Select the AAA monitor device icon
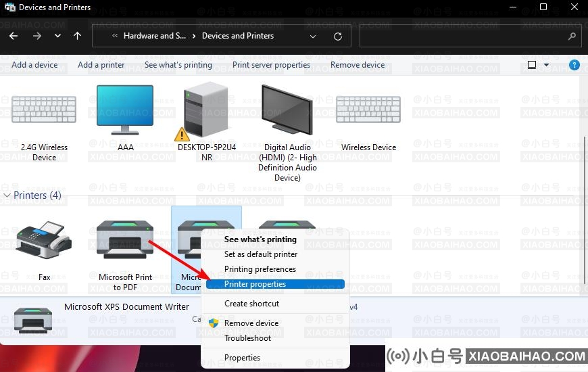 pyautogui.click(x=125, y=110)
